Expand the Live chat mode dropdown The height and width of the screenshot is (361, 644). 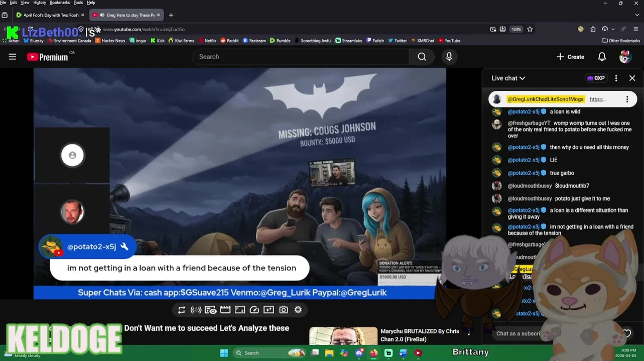point(508,78)
